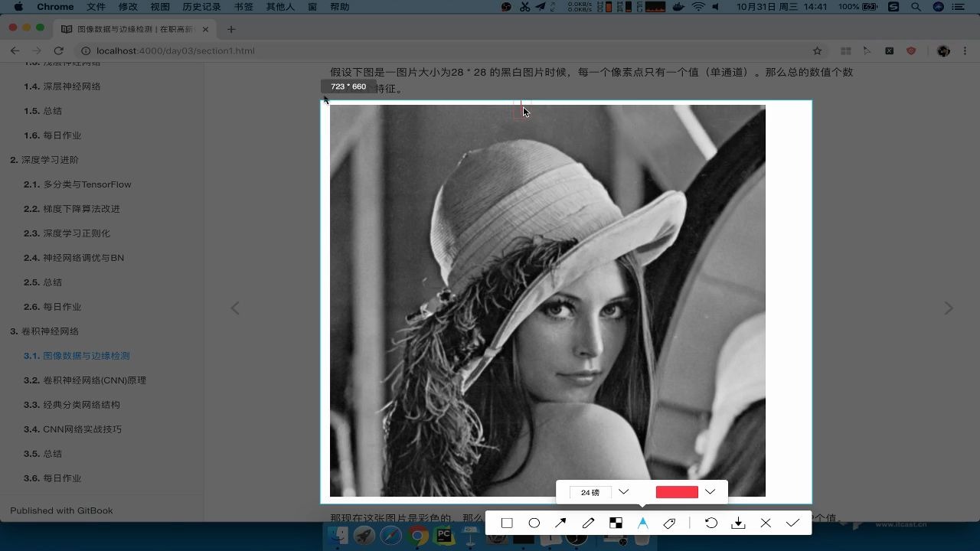This screenshot has height=551, width=980.
Task: Open section 1.4. 深层神经网络
Action: tap(62, 86)
